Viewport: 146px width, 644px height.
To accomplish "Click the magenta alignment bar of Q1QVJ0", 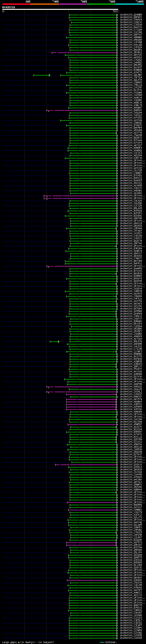I will click(x=86, y=464).
